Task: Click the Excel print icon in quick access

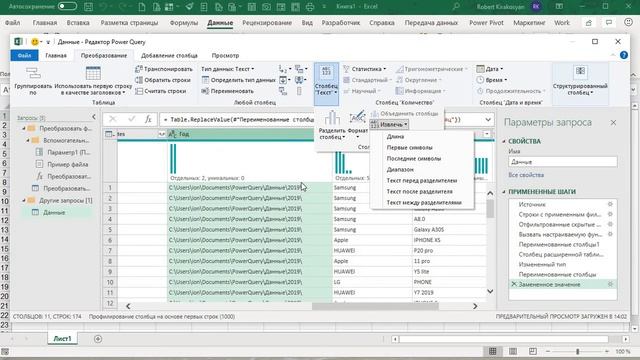Action: click(310, 7)
